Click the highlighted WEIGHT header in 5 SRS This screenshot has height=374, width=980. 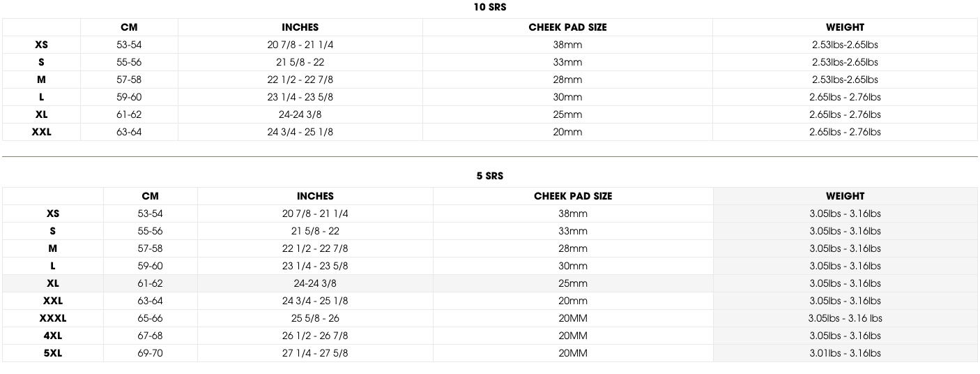[x=845, y=196]
